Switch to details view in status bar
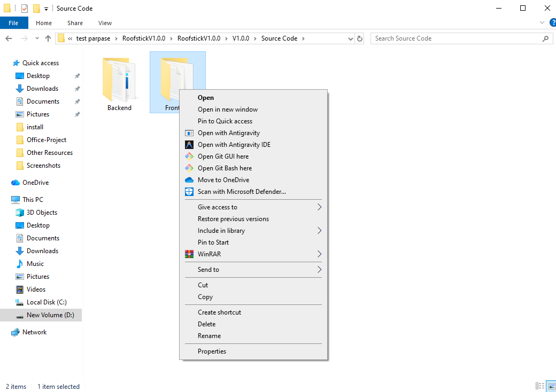The height and width of the screenshot is (392, 556). pos(539,386)
